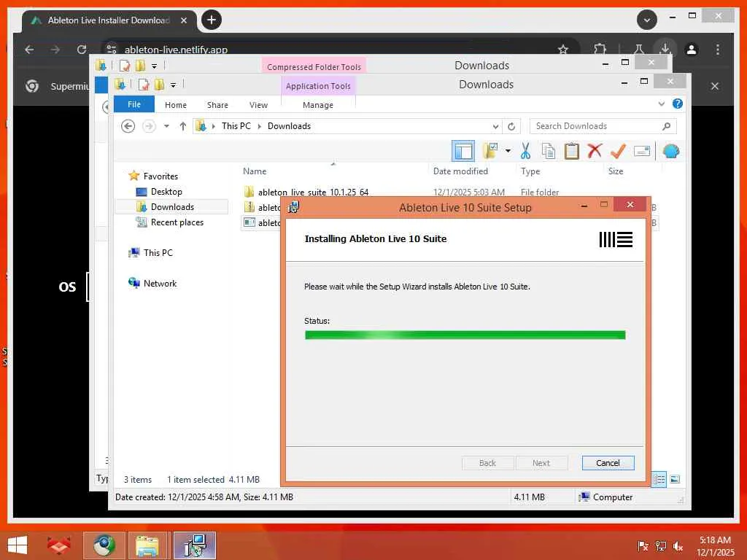
Task: Open a new Chrome tab
Action: (211, 20)
